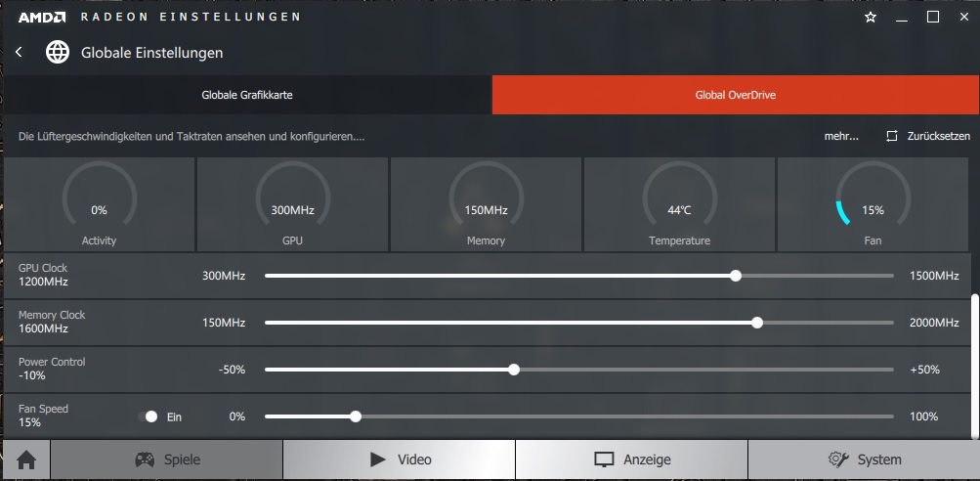Click the AMD logo in title bar
The width and height of the screenshot is (980, 481).
[x=42, y=17]
